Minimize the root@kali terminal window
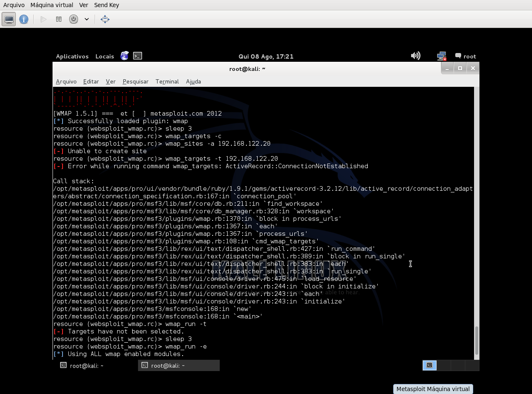The height and width of the screenshot is (394, 532). coord(447,68)
